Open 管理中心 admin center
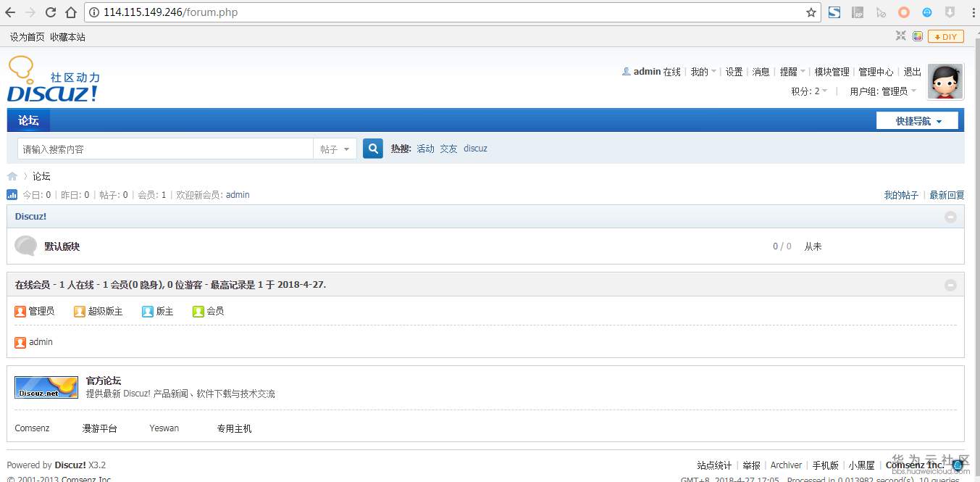This screenshot has width=980, height=482. click(x=876, y=72)
